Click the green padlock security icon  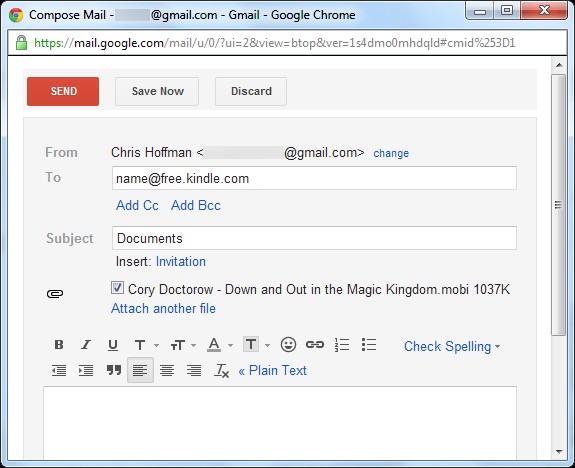(x=21, y=43)
